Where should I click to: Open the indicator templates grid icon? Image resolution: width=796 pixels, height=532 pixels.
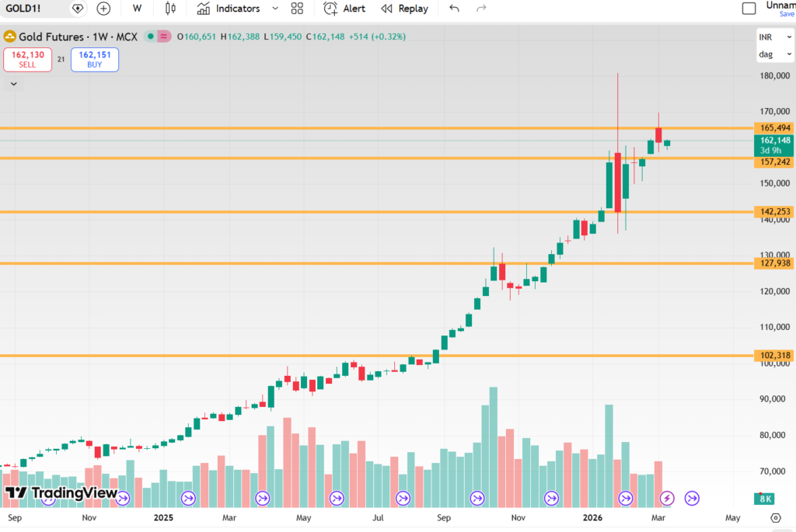(297, 9)
